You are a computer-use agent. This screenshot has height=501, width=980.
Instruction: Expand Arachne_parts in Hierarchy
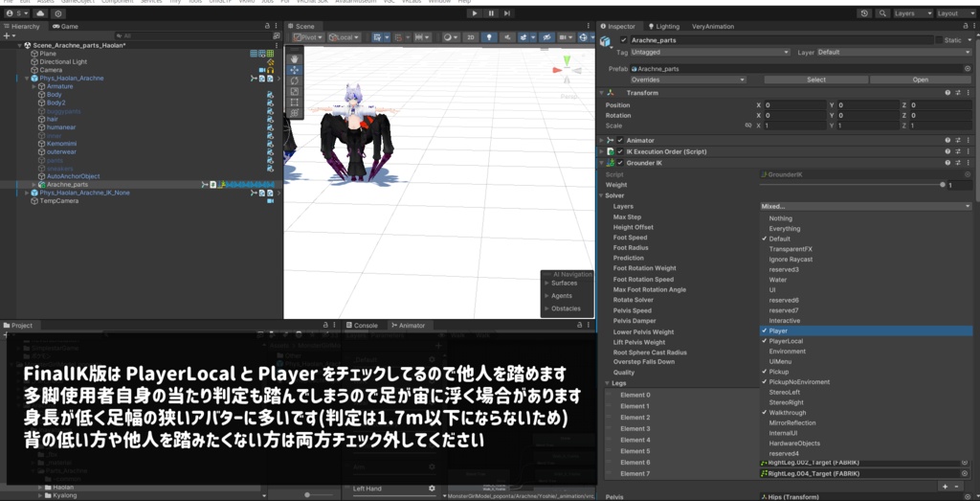tap(33, 185)
